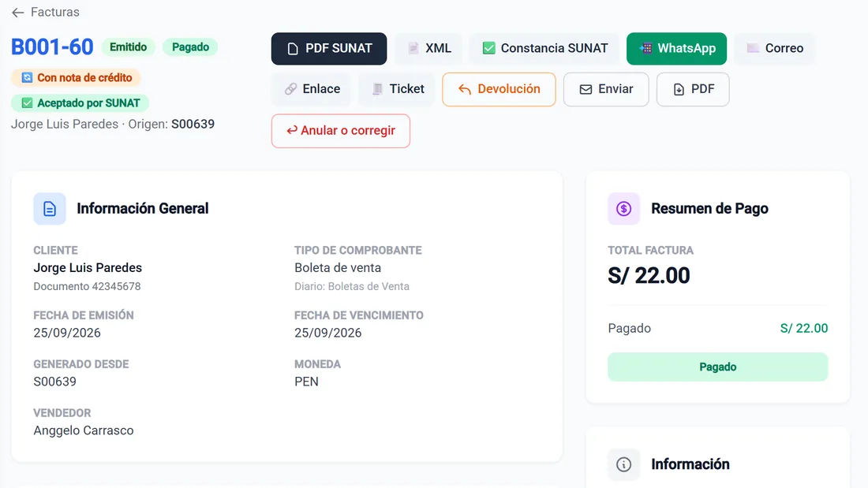Click the green S/ 22.00 paid amount

tap(804, 329)
